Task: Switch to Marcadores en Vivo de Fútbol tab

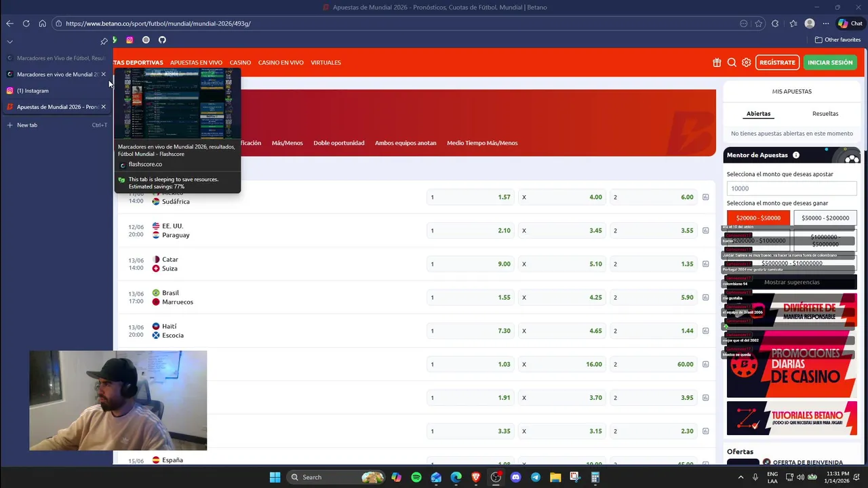Action: [x=56, y=58]
